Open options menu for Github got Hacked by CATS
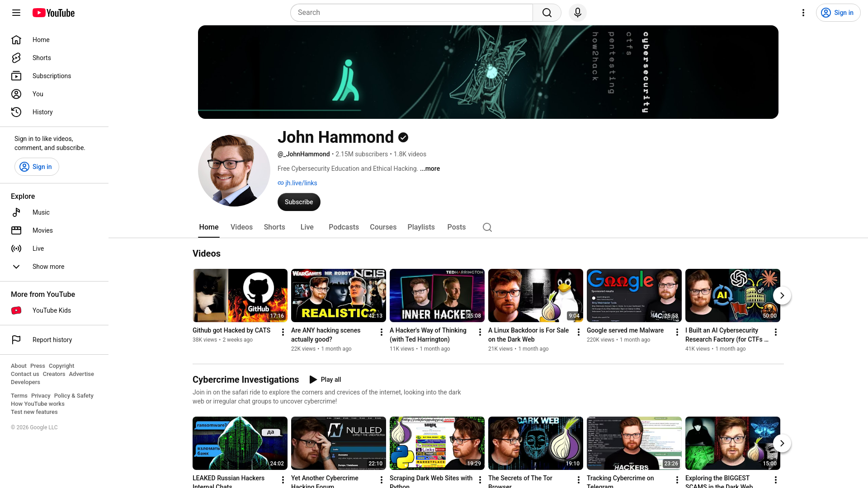 pos(283,332)
